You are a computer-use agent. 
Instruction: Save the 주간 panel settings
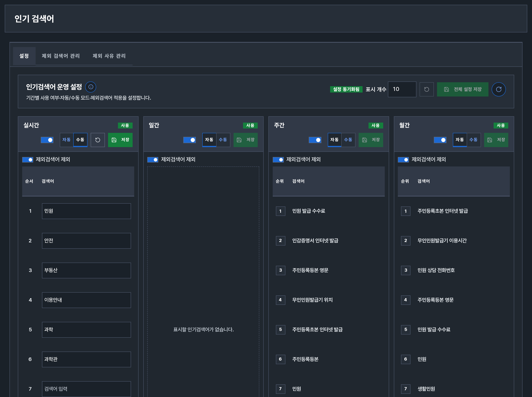pyautogui.click(x=371, y=140)
